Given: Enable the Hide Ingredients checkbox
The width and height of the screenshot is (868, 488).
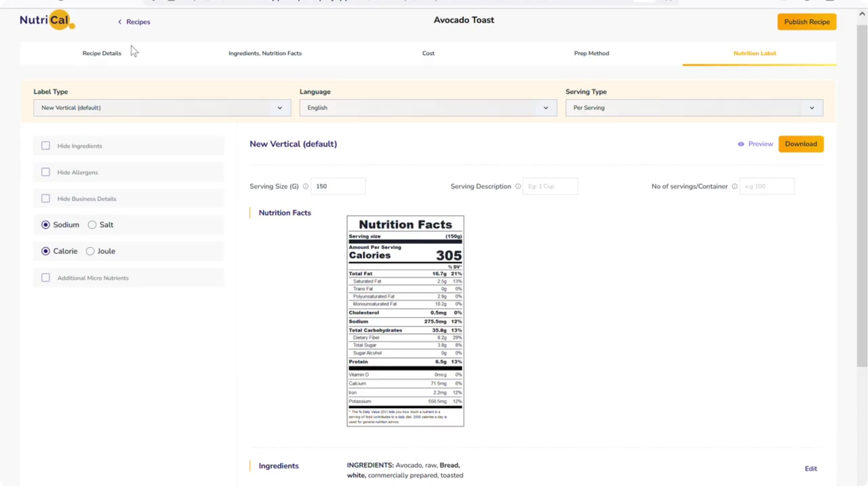Looking at the screenshot, I should [46, 146].
